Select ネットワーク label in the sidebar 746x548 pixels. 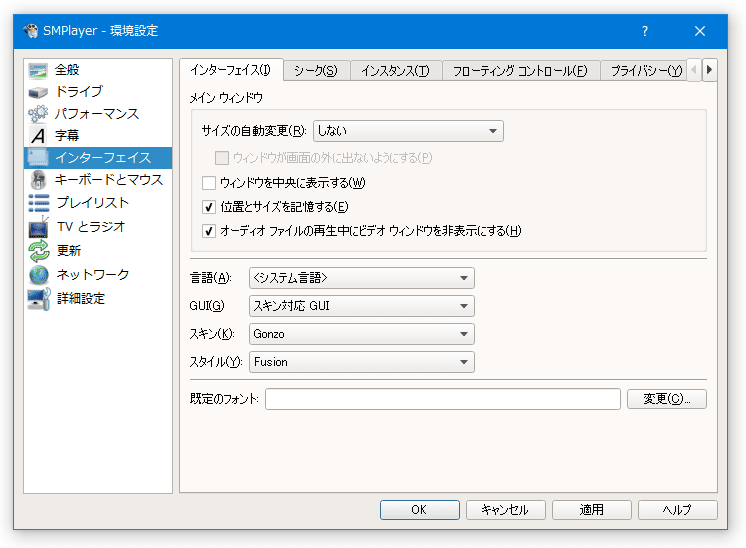(93, 274)
